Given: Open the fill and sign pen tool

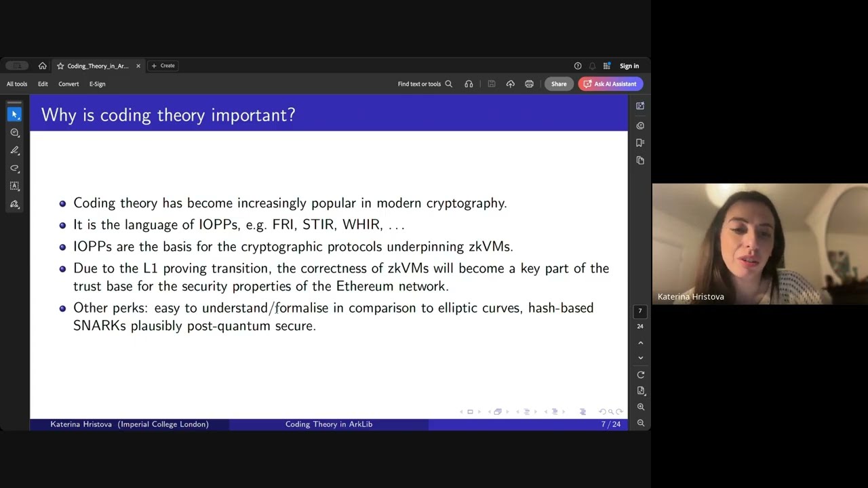Looking at the screenshot, I should click(15, 204).
